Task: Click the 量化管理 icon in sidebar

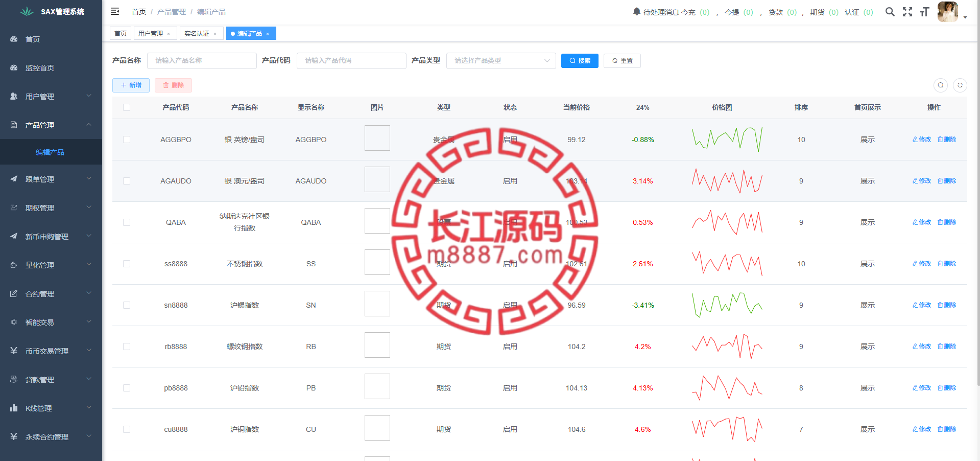Action: (14, 265)
